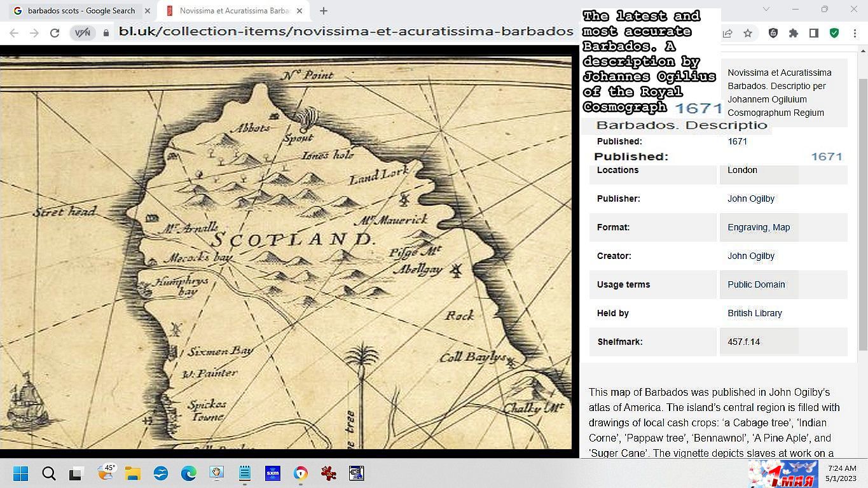This screenshot has height=488, width=868.
Task: Select the shelfmark 457.f.14 text
Action: point(743,342)
